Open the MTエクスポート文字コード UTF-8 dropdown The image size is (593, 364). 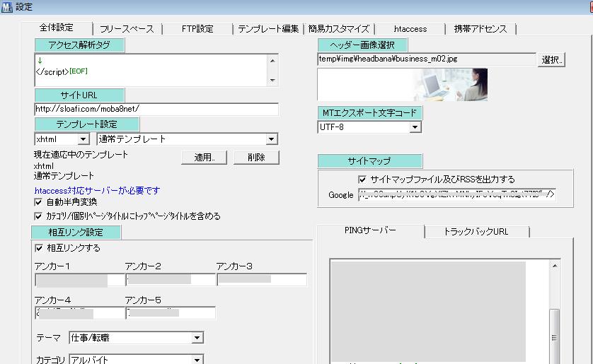415,127
